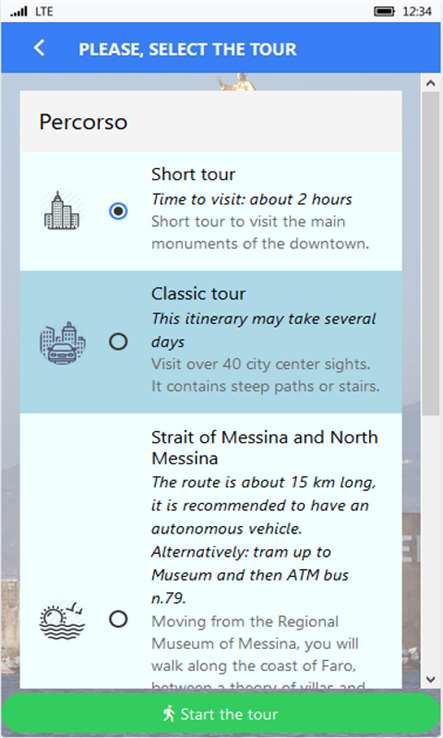Select the Strait of Messina radio button

click(x=118, y=619)
